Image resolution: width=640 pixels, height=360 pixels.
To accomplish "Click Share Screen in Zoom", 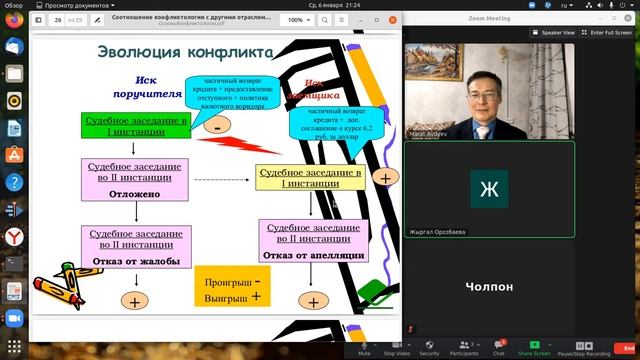I will point(534,349).
